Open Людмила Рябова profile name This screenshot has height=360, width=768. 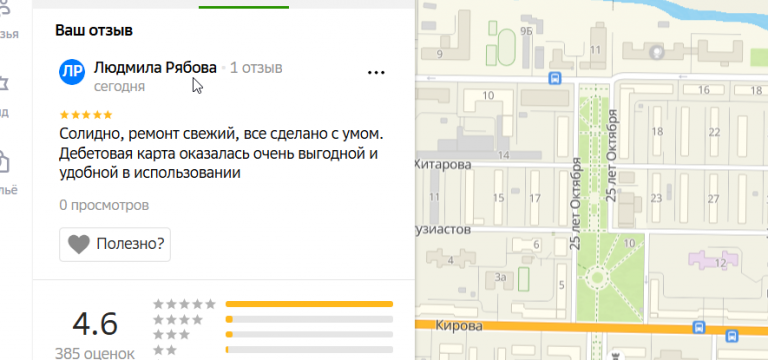pyautogui.click(x=155, y=68)
